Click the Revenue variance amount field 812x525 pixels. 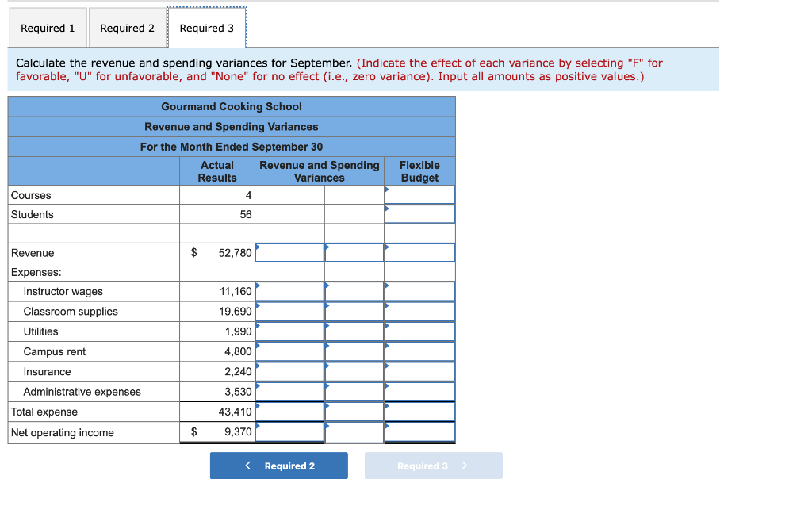pos(289,251)
